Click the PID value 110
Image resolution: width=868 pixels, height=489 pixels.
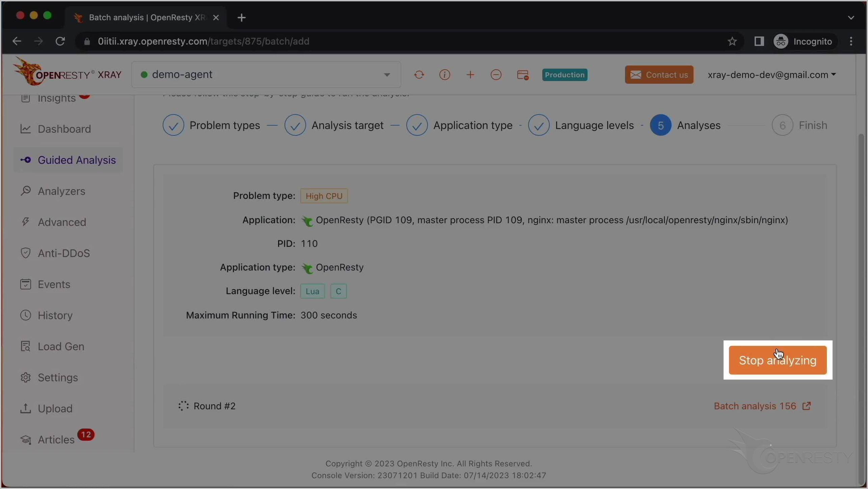click(x=309, y=243)
